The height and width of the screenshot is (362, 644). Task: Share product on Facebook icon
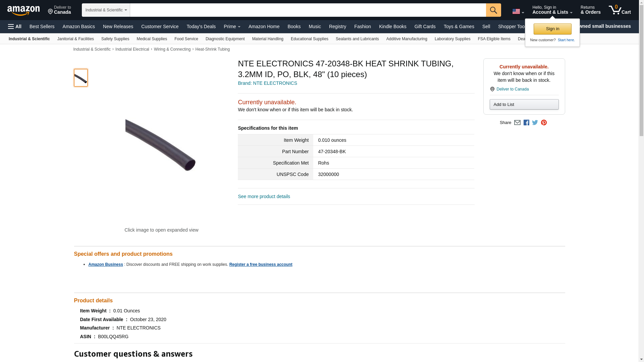pyautogui.click(x=526, y=123)
